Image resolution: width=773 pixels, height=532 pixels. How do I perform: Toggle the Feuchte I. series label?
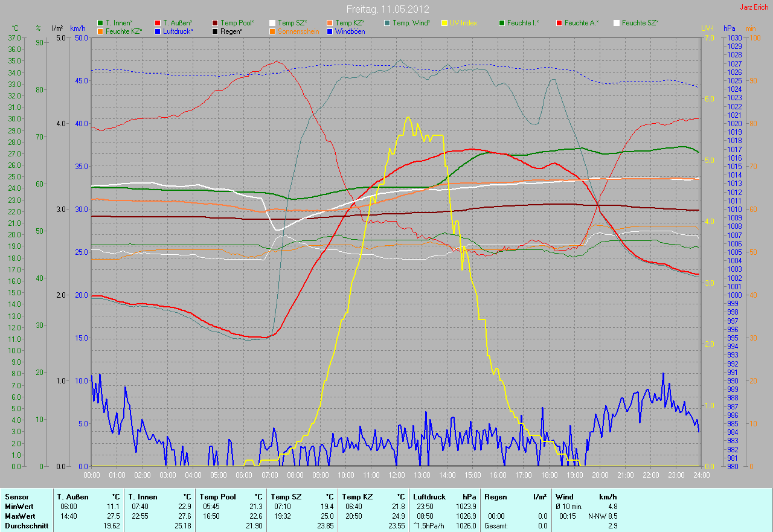(523, 23)
